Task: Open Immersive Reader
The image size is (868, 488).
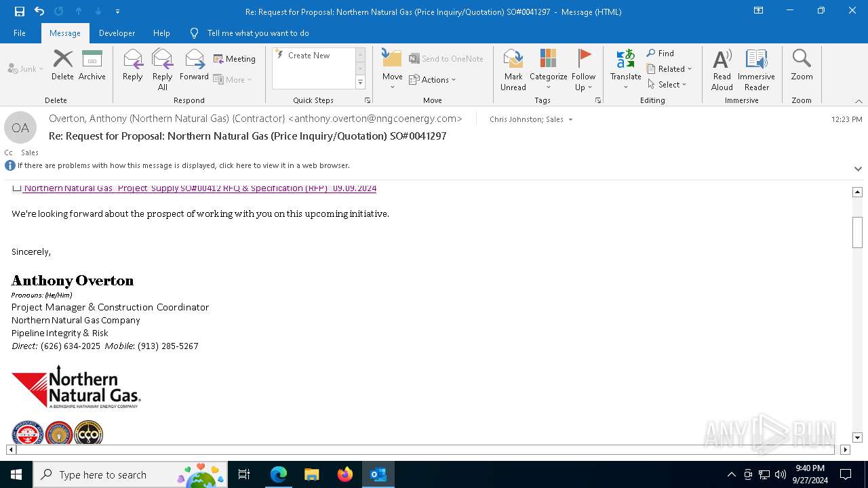Action: [x=757, y=70]
